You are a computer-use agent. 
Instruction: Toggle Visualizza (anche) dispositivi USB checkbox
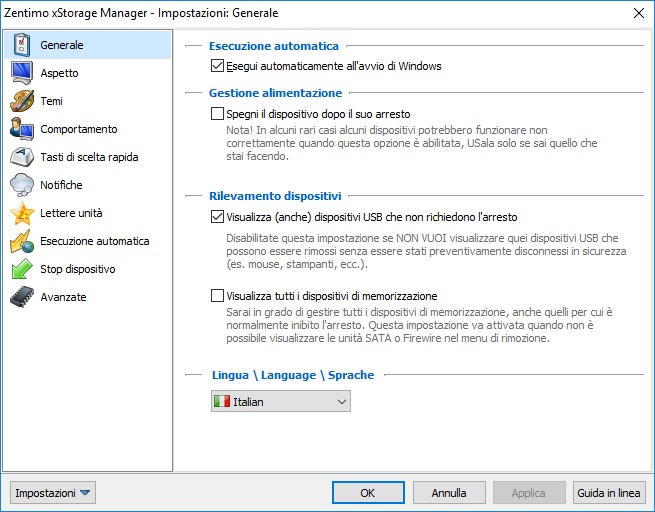[x=217, y=217]
